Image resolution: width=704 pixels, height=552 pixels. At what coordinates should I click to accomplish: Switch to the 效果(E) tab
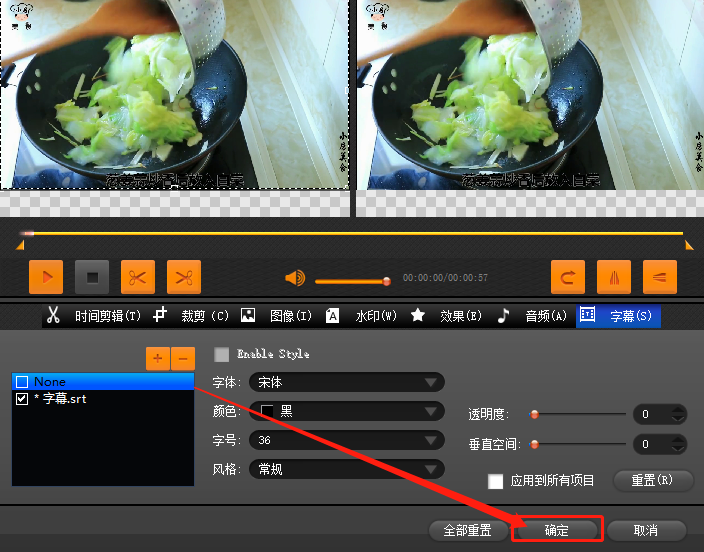[461, 316]
